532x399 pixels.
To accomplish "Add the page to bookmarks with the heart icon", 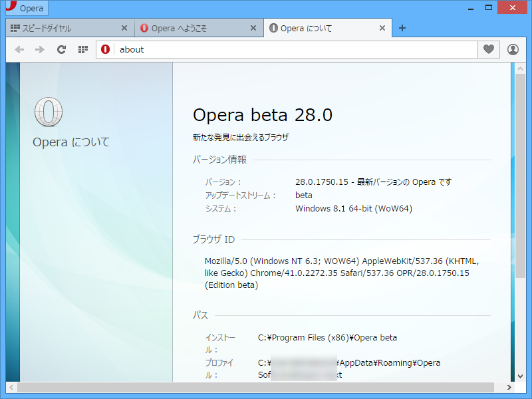I will click(x=489, y=49).
